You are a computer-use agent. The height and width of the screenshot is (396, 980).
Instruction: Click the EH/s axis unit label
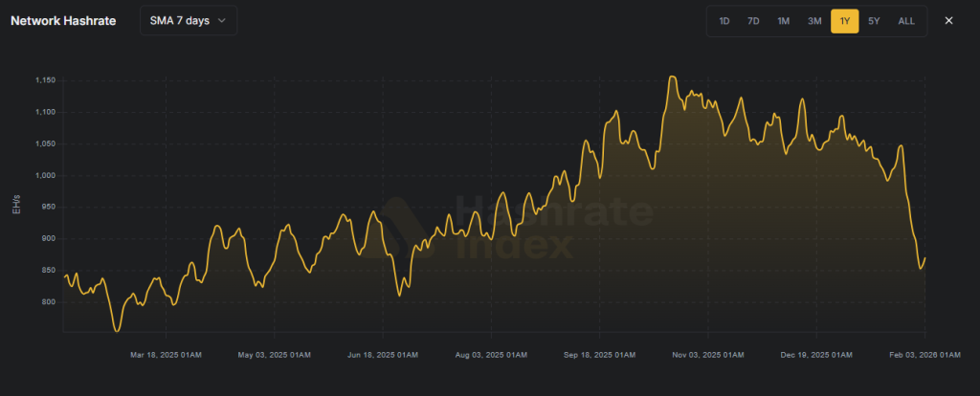click(x=15, y=202)
